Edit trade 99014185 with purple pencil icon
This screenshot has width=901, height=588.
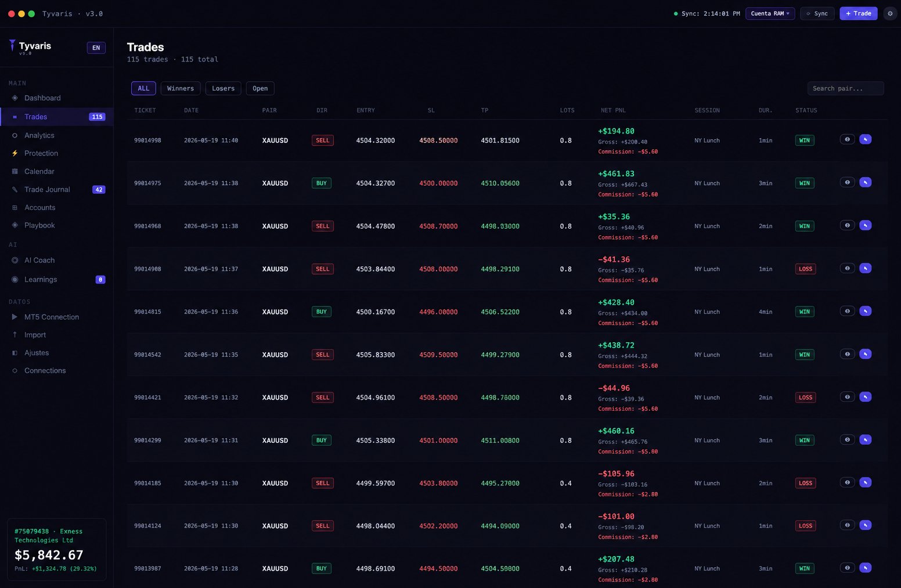[x=865, y=482]
